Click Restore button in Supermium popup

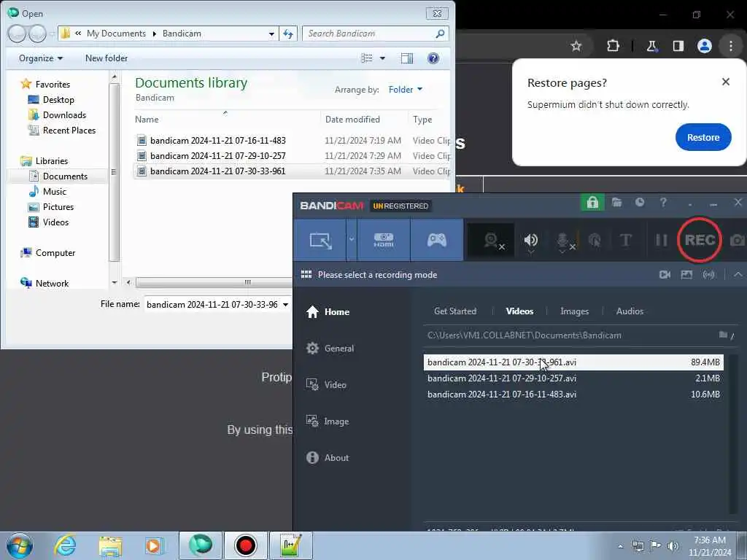(703, 137)
